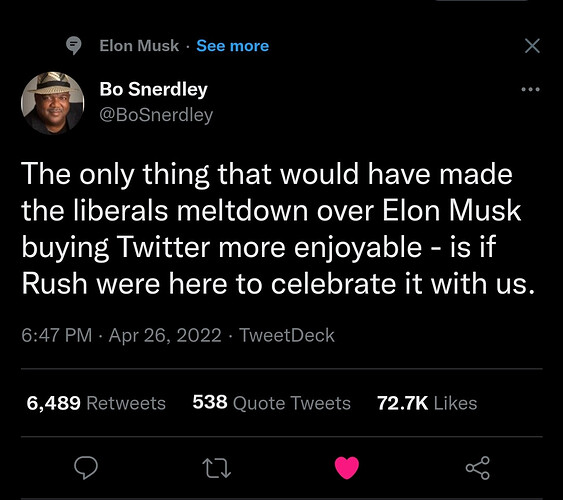
Task: Open the Elon Musk topic label
Action: tap(139, 46)
